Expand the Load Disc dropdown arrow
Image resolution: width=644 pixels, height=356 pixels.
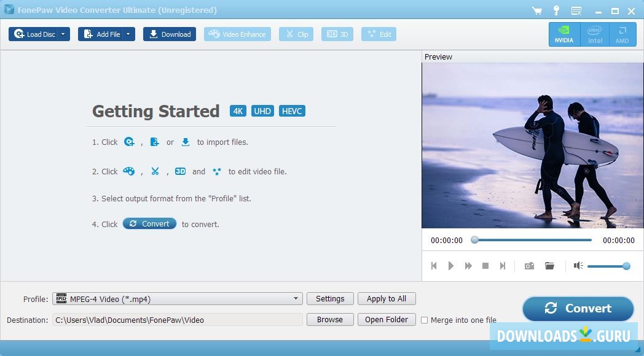pos(63,34)
